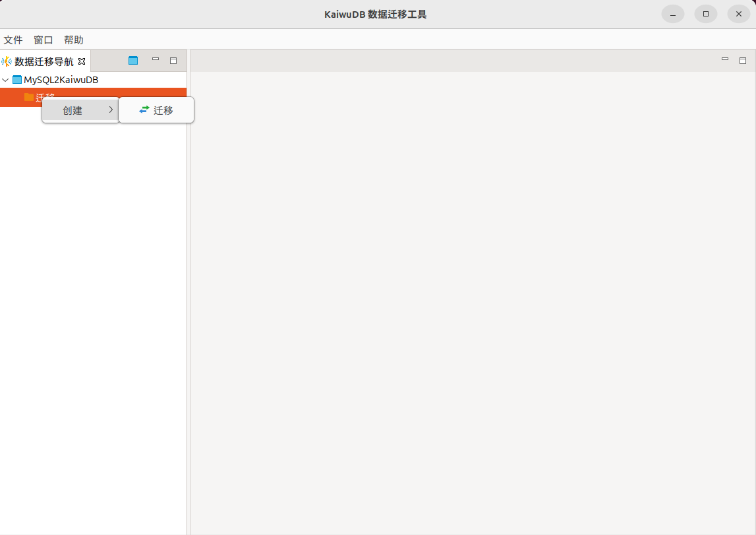
Task: Open the 文件 menu
Action: 13,40
